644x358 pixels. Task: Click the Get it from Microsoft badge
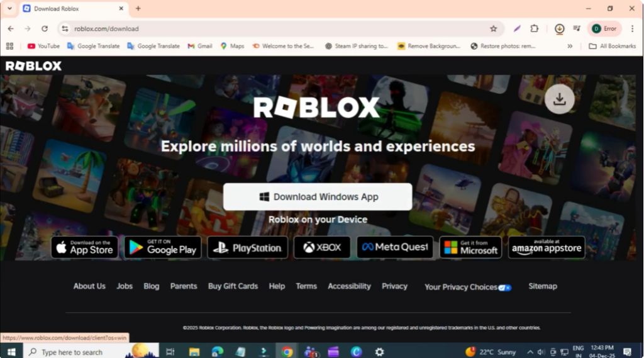point(470,247)
